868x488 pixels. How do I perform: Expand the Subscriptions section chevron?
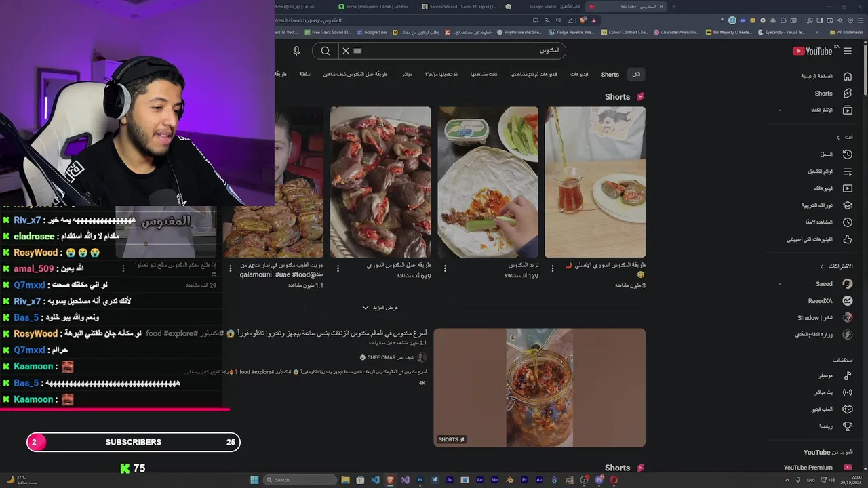822,266
